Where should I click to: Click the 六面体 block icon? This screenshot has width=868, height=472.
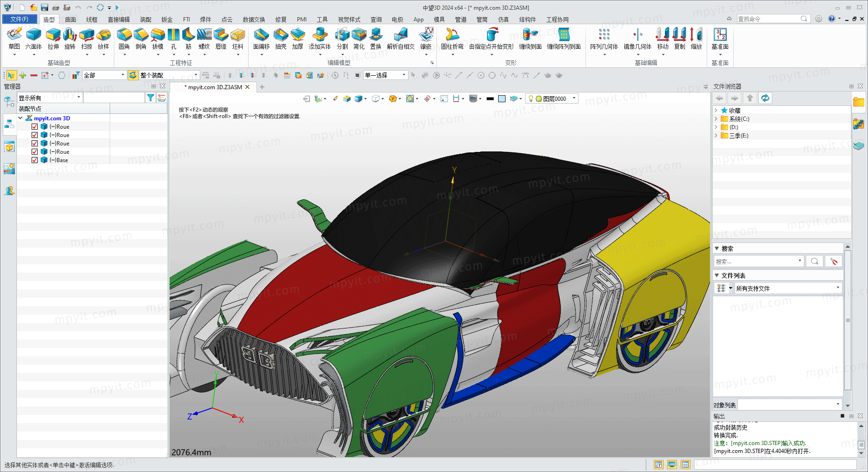tap(33, 38)
